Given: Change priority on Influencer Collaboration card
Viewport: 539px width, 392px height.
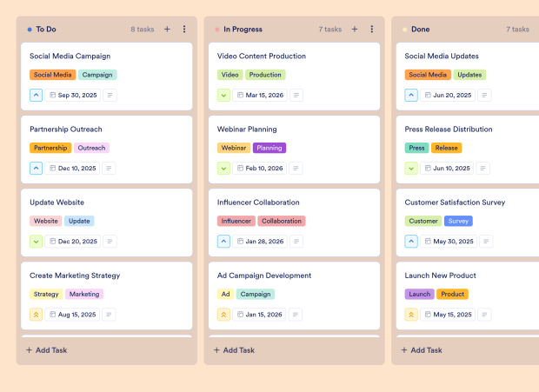Looking at the screenshot, I should point(223,242).
